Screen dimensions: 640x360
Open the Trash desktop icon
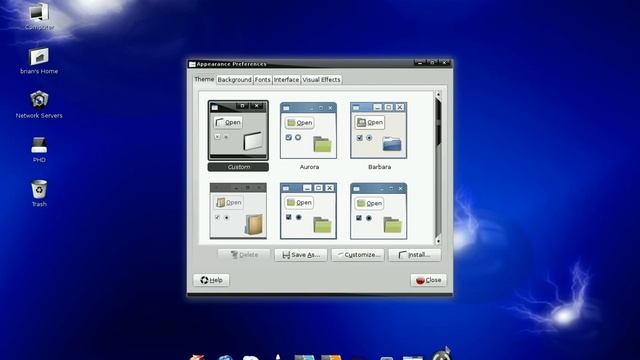pyautogui.click(x=39, y=189)
